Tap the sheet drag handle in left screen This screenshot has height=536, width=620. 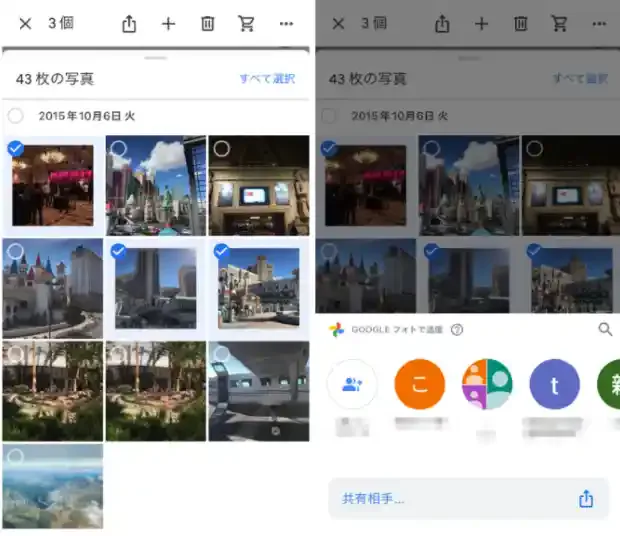tap(156, 58)
